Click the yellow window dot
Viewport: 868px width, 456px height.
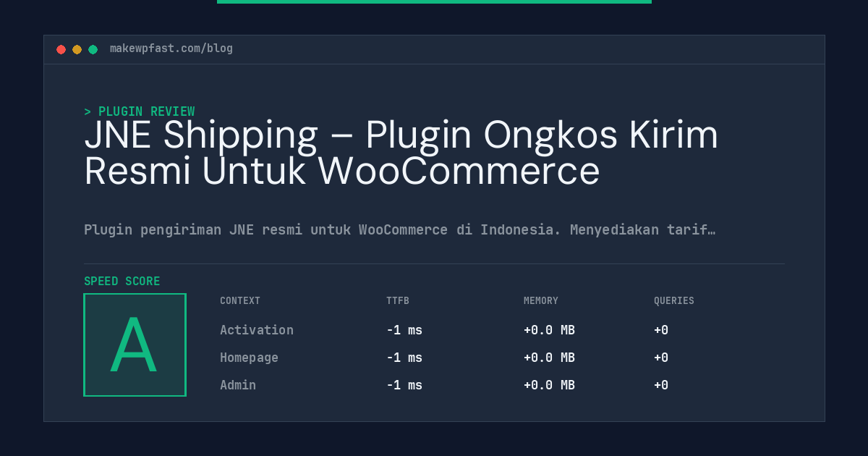(77, 49)
